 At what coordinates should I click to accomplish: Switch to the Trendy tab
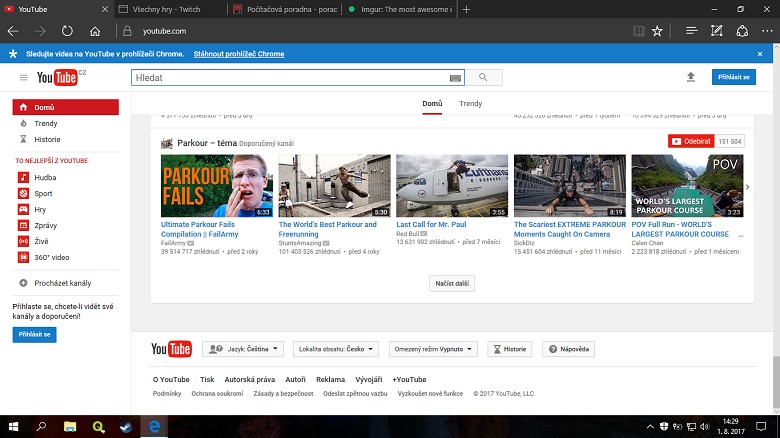470,103
